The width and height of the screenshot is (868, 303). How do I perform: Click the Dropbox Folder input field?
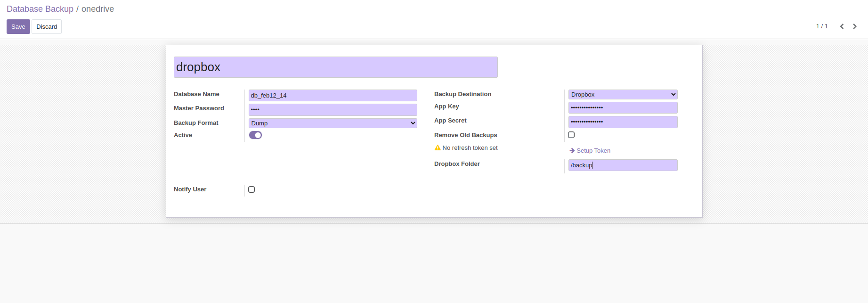[623, 165]
